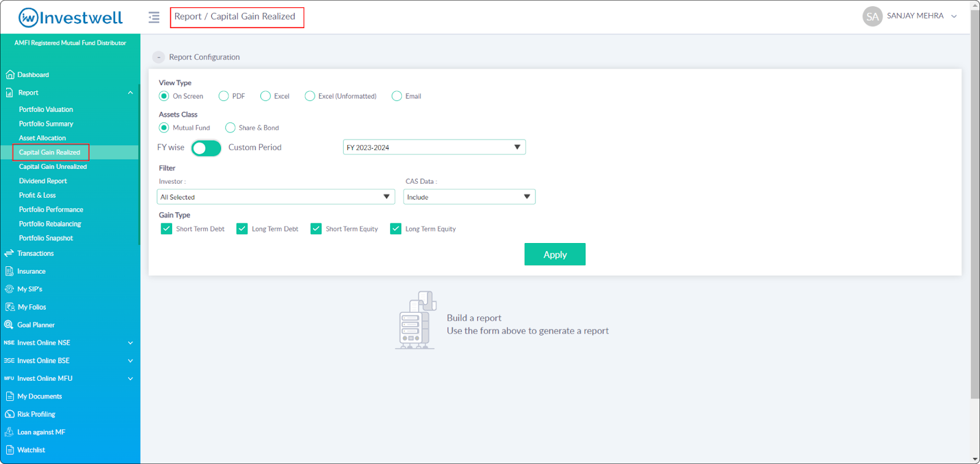
Task: Click Report / Capital Gain Realized breadcrumb
Action: click(235, 17)
